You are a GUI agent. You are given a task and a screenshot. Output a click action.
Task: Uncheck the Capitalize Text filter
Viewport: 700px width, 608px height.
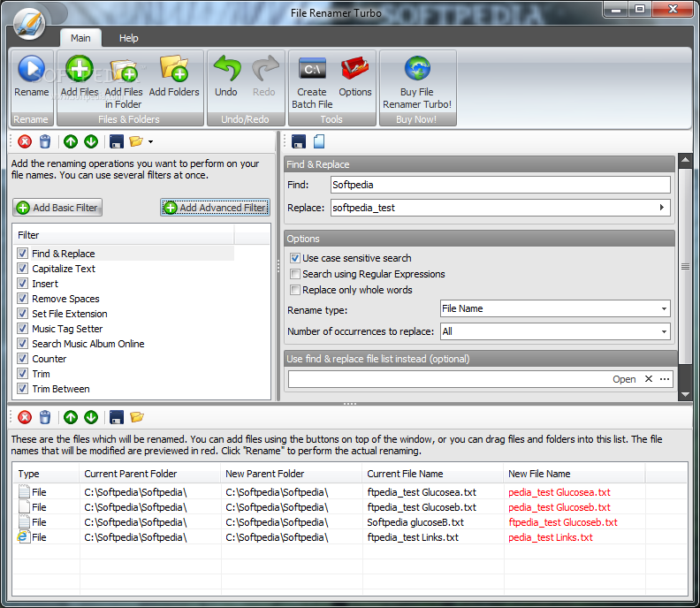point(22,269)
